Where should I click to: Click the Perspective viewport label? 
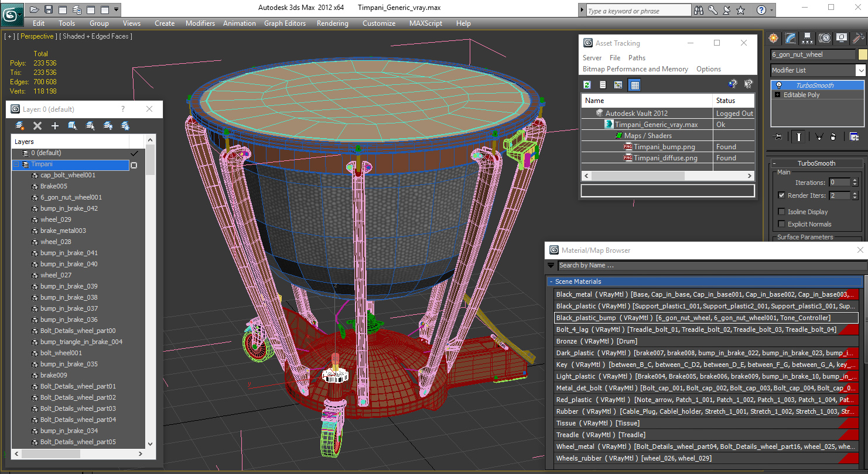pyautogui.click(x=37, y=36)
